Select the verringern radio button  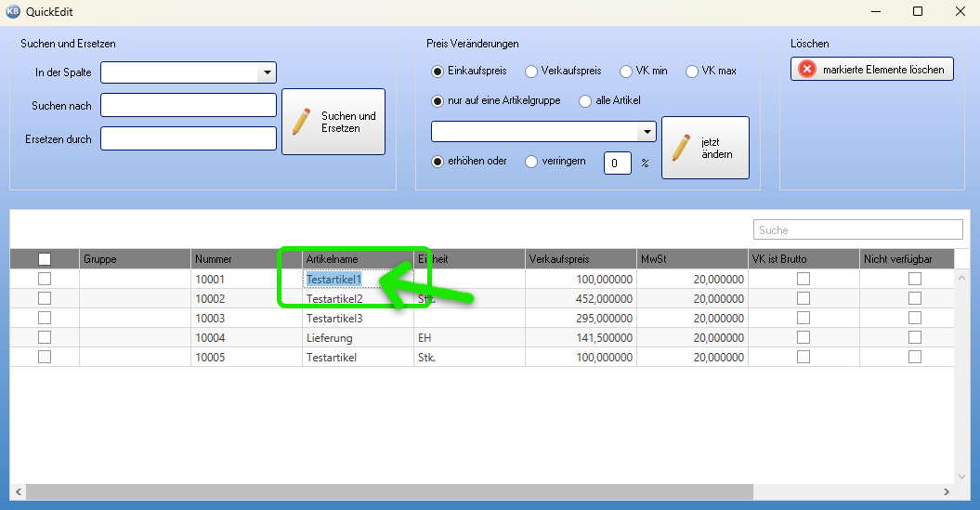(x=531, y=162)
